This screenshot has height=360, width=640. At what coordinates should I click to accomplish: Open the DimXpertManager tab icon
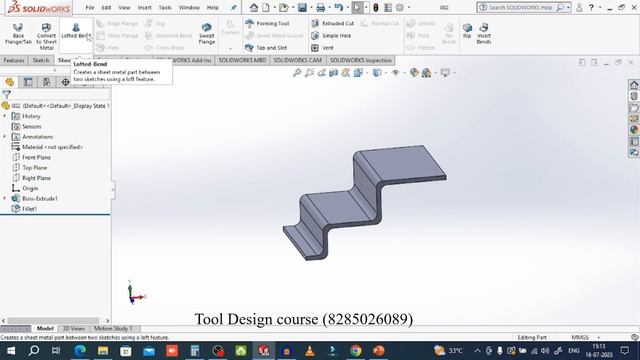pos(65,82)
